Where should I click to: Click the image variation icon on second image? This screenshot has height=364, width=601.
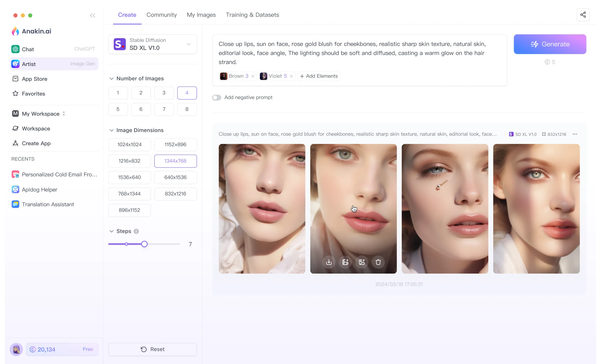tap(362, 262)
